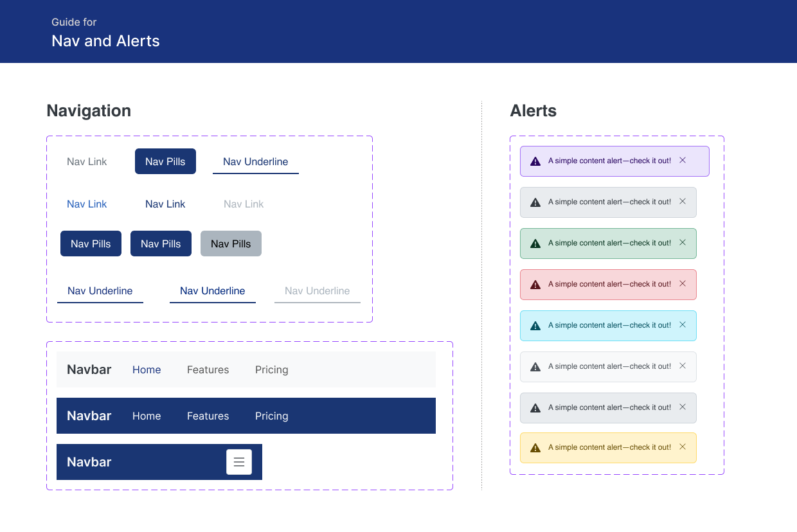
Task: Click the grayed-out Nav Underline item
Action: (x=317, y=291)
